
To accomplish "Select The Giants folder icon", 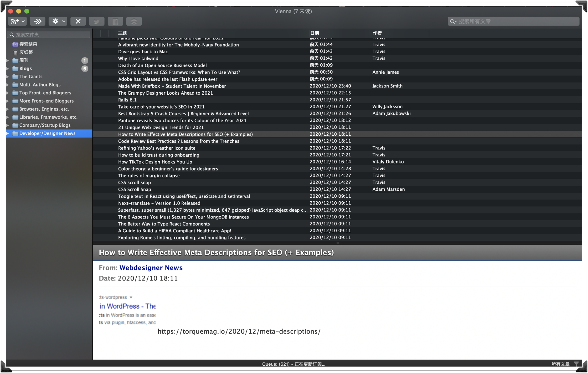I will pos(15,77).
